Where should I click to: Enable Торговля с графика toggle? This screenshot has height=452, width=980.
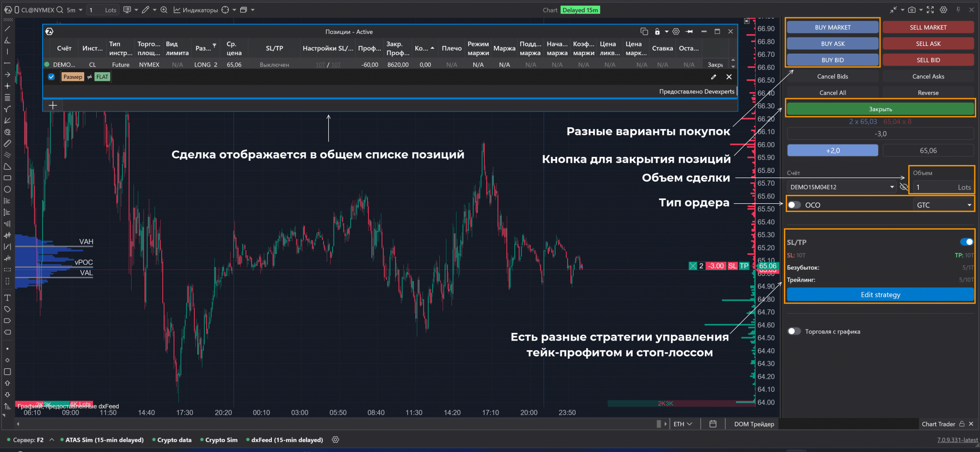pyautogui.click(x=794, y=331)
